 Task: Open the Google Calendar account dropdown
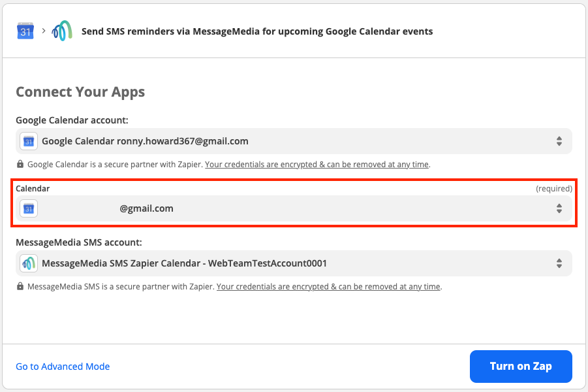(x=294, y=141)
